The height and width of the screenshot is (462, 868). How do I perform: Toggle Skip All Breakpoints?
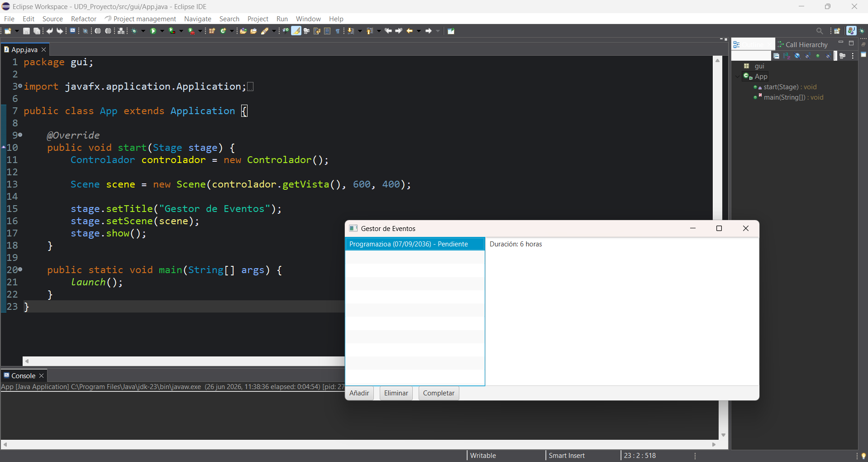tap(86, 31)
